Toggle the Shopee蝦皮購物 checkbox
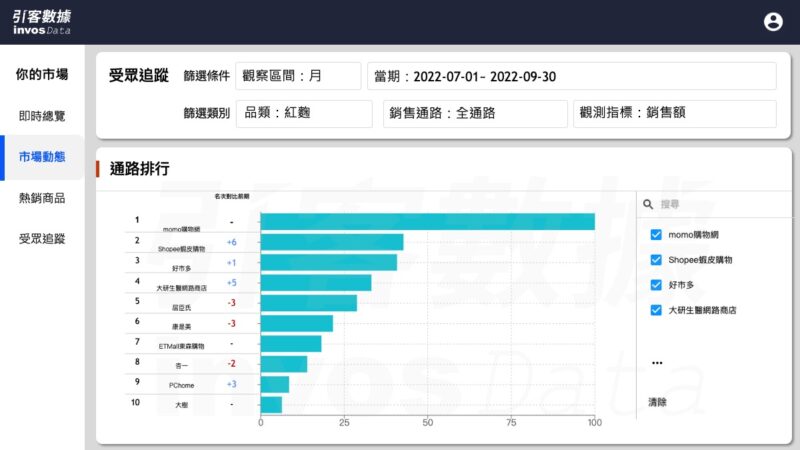The width and height of the screenshot is (800, 450). (656, 260)
